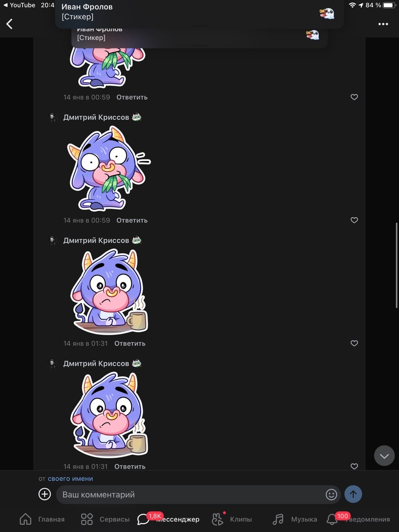Open the Музыка note icon
Viewport: 399px width, 532px height.
coord(278,519)
